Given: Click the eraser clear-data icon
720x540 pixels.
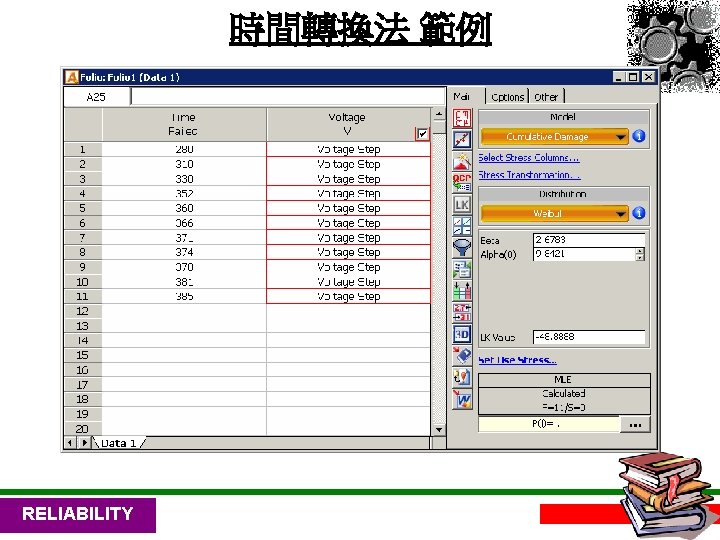Looking at the screenshot, I should (x=462, y=355).
